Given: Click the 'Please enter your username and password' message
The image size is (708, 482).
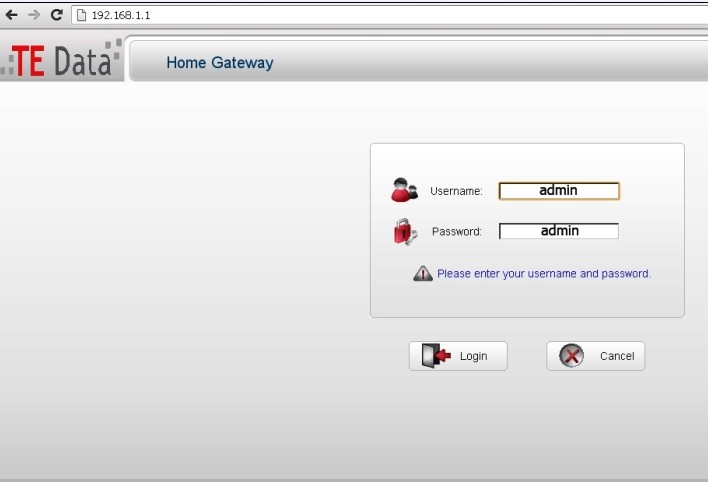Looking at the screenshot, I should 544,274.
